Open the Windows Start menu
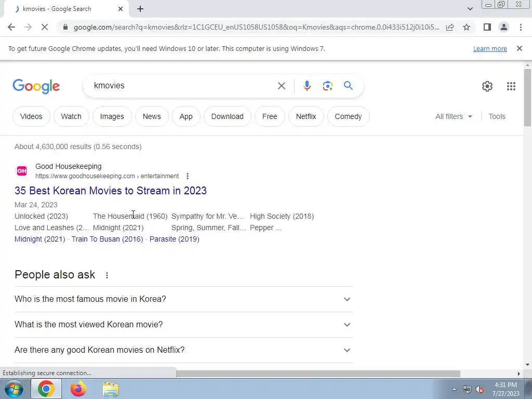Image resolution: width=532 pixels, height=399 pixels. click(14, 389)
